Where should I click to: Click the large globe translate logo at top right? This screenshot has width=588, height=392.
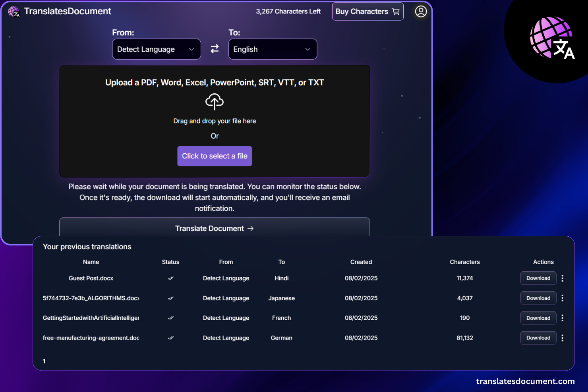click(x=553, y=38)
